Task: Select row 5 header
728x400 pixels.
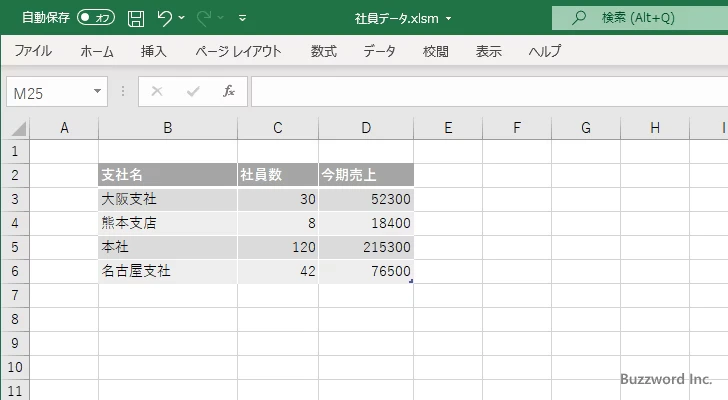Action: [15, 247]
